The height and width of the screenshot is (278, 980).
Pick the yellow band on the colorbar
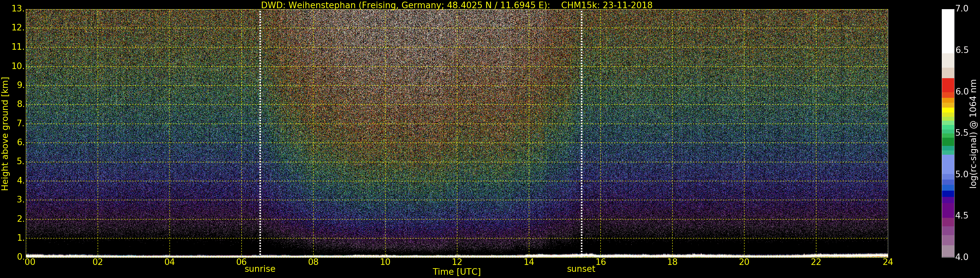[x=948, y=110]
